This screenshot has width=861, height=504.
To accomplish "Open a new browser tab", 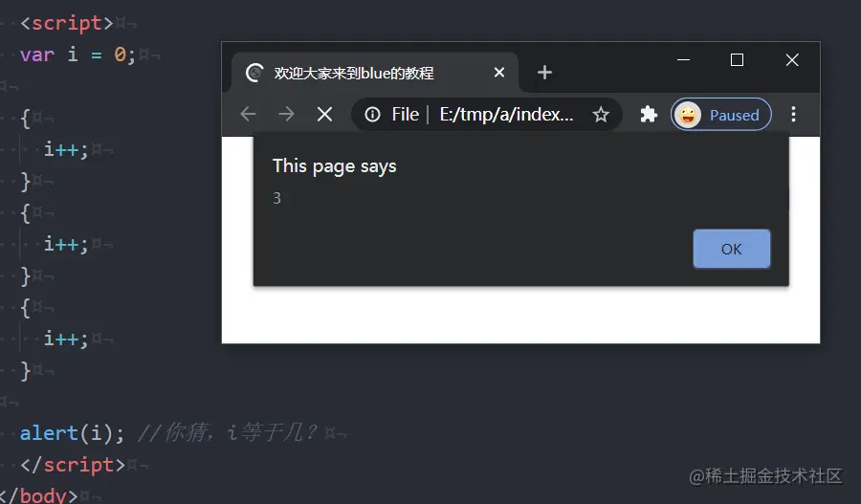I will pos(544,72).
